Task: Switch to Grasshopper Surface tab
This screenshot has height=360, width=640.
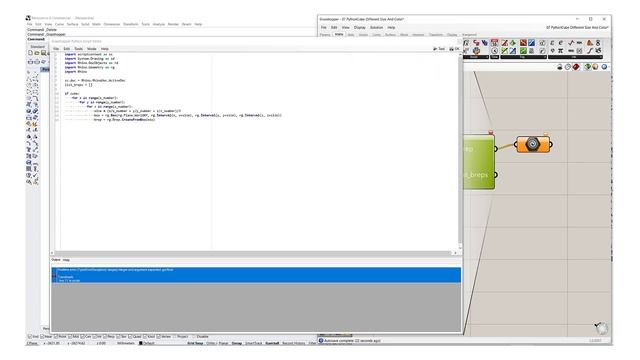Action: click(x=390, y=35)
